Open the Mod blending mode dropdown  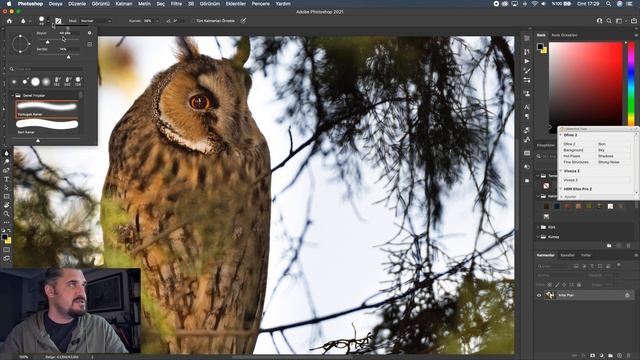96,21
